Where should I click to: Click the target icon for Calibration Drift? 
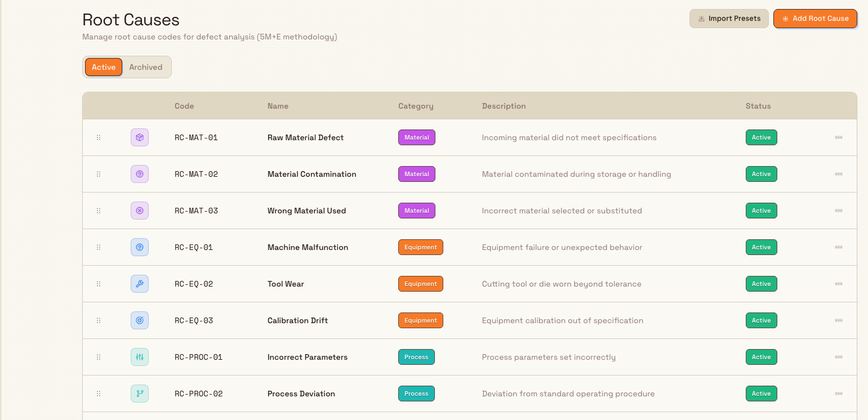pos(140,320)
